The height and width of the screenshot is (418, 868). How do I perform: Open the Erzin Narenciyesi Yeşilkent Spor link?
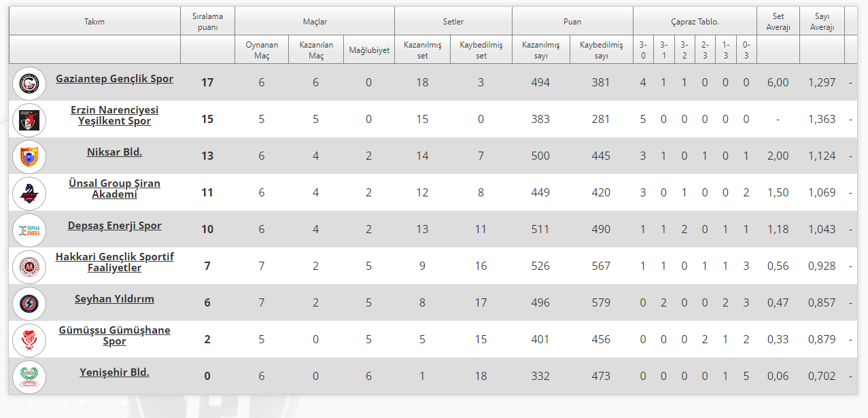coord(114,115)
